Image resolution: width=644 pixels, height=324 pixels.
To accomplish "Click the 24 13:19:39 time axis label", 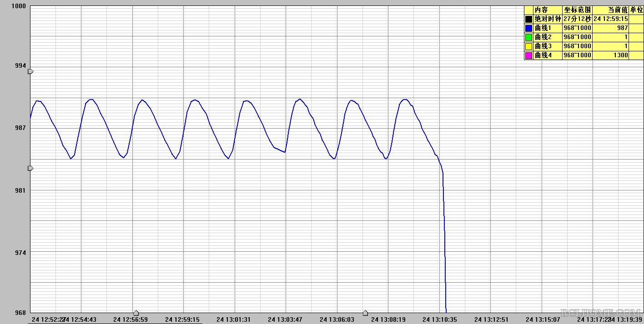I will 626,319.
